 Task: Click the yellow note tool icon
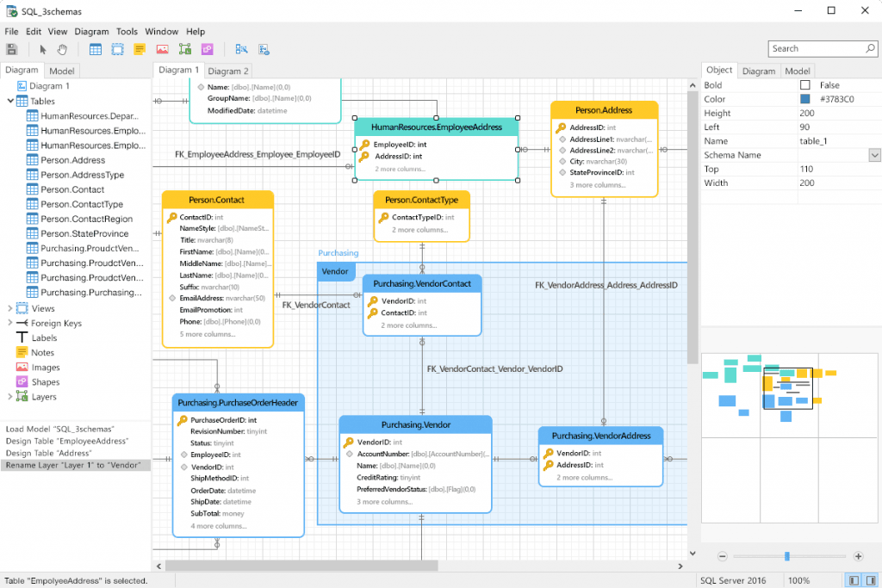(140, 49)
